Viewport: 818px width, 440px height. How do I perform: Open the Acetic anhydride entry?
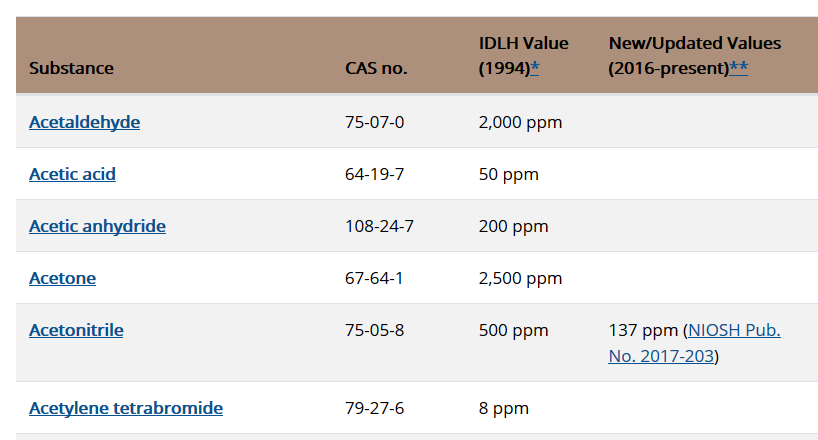point(97,226)
